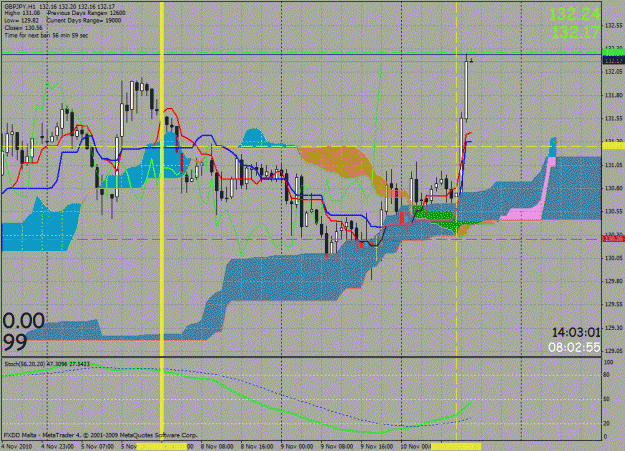Click the yellow price tag on price axis
This screenshot has height=451, width=625.
[613, 146]
